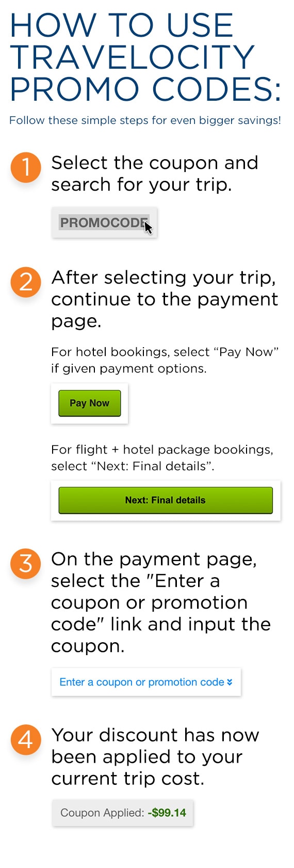The width and height of the screenshot is (294, 868).
Task: Click the mouse cursor icon over PROMOCODE
Action: (x=148, y=227)
